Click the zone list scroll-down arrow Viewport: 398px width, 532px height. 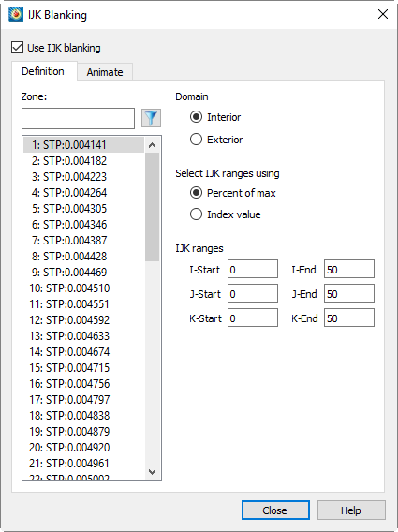[153, 472]
